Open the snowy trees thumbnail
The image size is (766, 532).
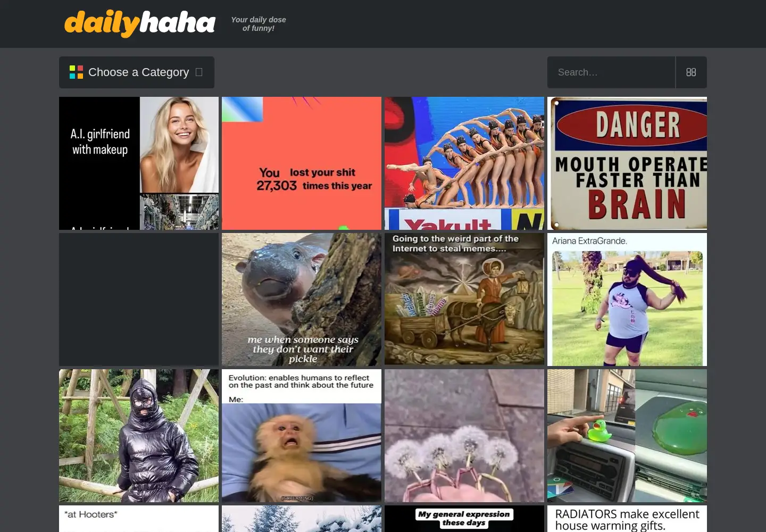tap(302, 519)
